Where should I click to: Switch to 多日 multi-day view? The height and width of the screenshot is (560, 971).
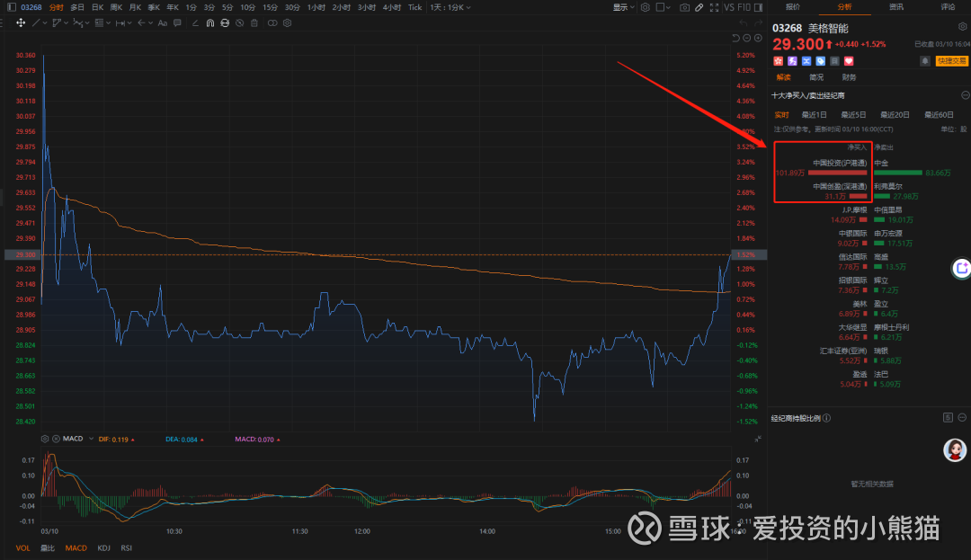(x=76, y=7)
